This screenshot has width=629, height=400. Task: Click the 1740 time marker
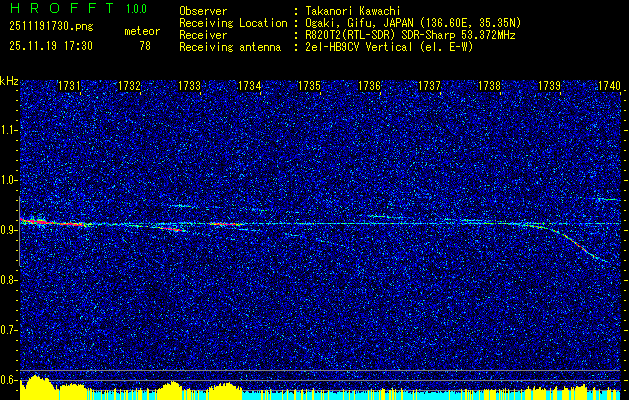coord(609,86)
